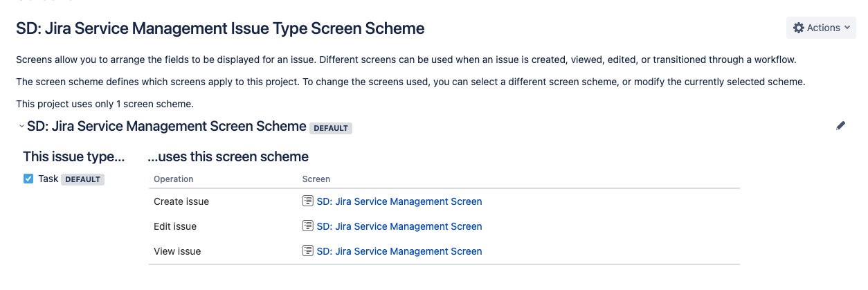This screenshot has height=290, width=868.
Task: Click the screen icon in View issue row
Action: [x=308, y=251]
